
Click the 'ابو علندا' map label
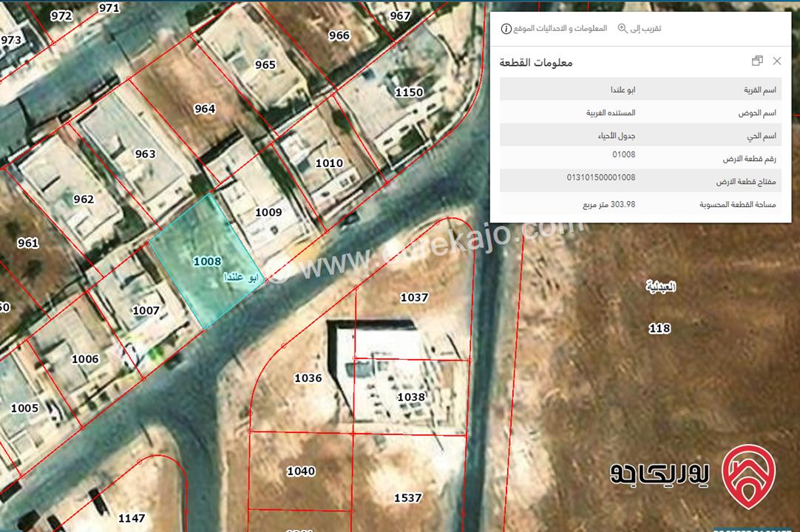coord(242,278)
